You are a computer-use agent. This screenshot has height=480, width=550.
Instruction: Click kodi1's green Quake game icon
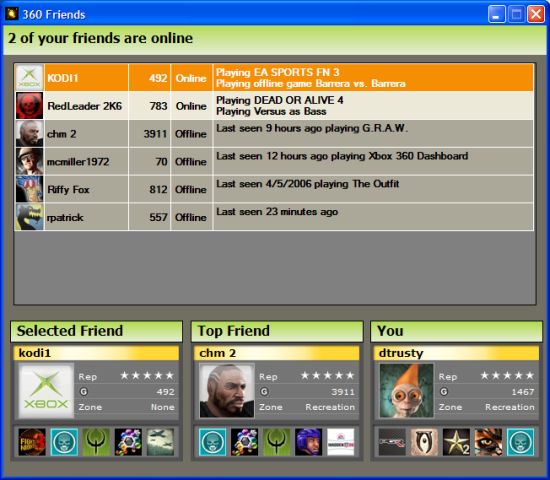(x=96, y=442)
